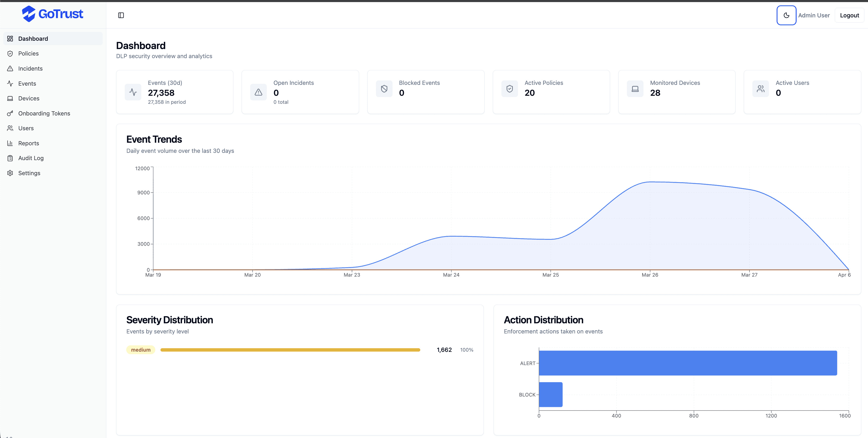Open Settings gear icon in sidebar

point(10,173)
